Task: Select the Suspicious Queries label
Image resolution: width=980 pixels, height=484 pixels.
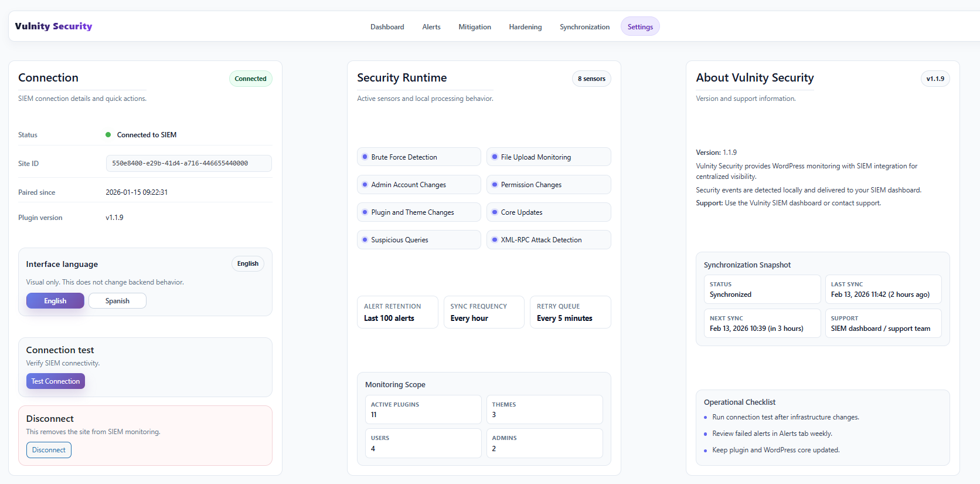Action: click(x=400, y=240)
